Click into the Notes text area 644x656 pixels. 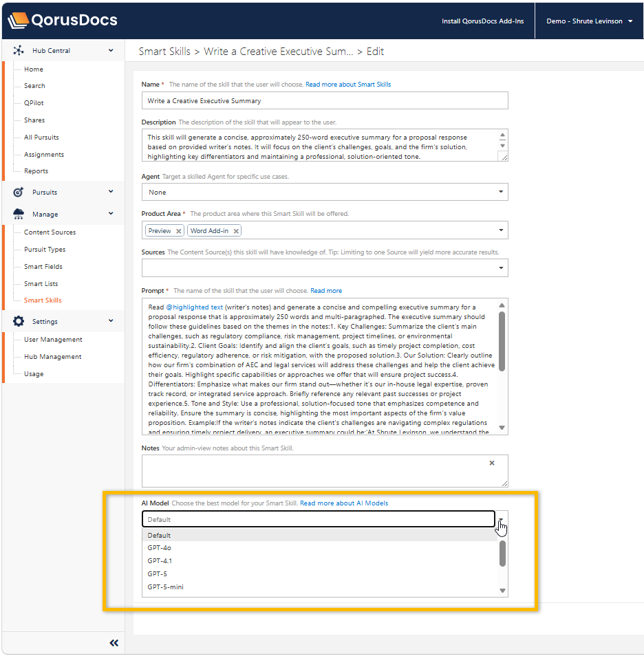coord(325,471)
